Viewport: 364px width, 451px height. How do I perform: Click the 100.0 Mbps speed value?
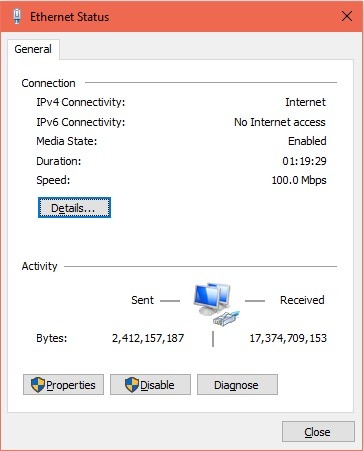pos(299,180)
